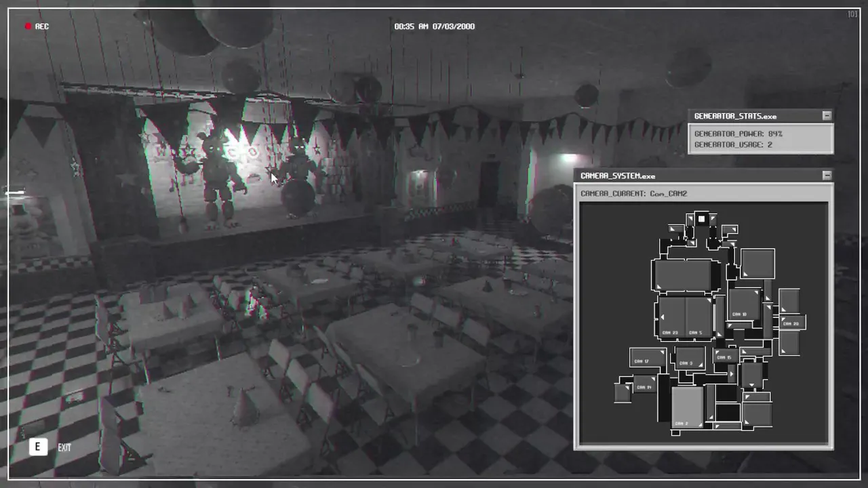View CAM 17 via the camera map

[x=648, y=358]
